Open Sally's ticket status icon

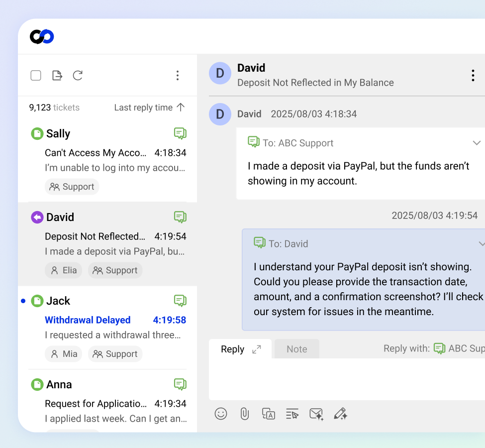[x=37, y=134]
